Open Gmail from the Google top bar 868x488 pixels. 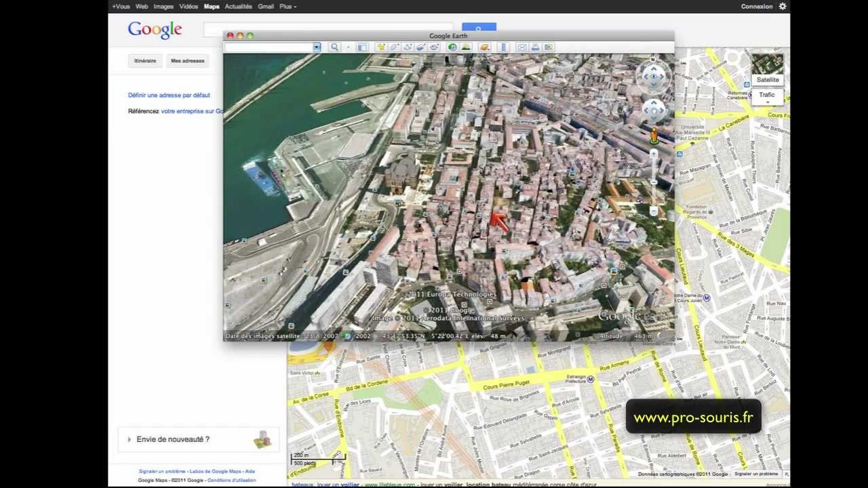pyautogui.click(x=266, y=6)
